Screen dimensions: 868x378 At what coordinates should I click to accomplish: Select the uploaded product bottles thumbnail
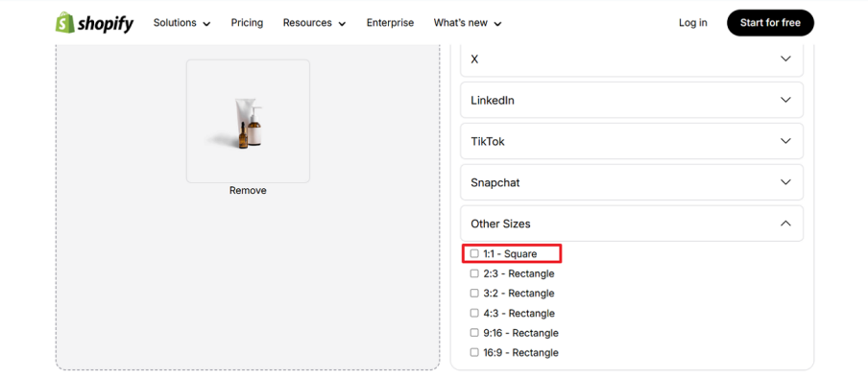point(248,121)
